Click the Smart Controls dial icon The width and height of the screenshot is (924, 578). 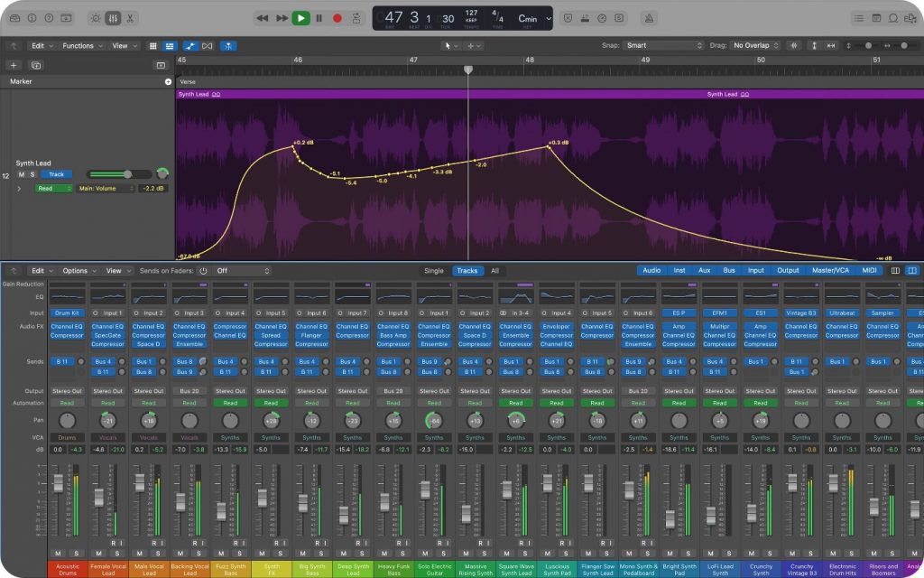tap(95, 17)
